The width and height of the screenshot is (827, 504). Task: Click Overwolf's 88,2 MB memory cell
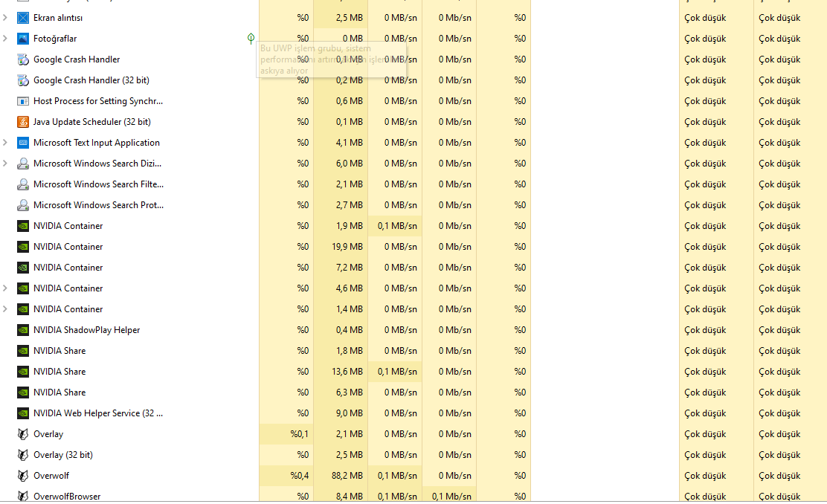click(x=342, y=476)
